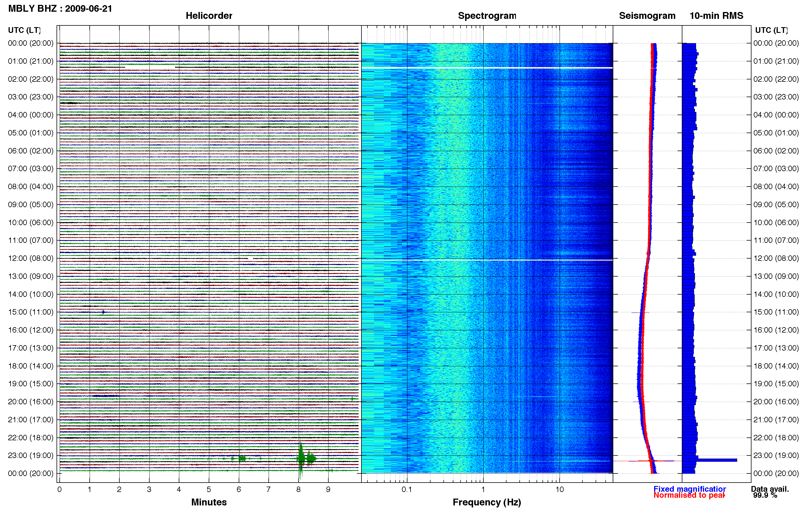Click left time label 09:00 (05:00)
Viewport: 812px width, 508px height.
31,204
